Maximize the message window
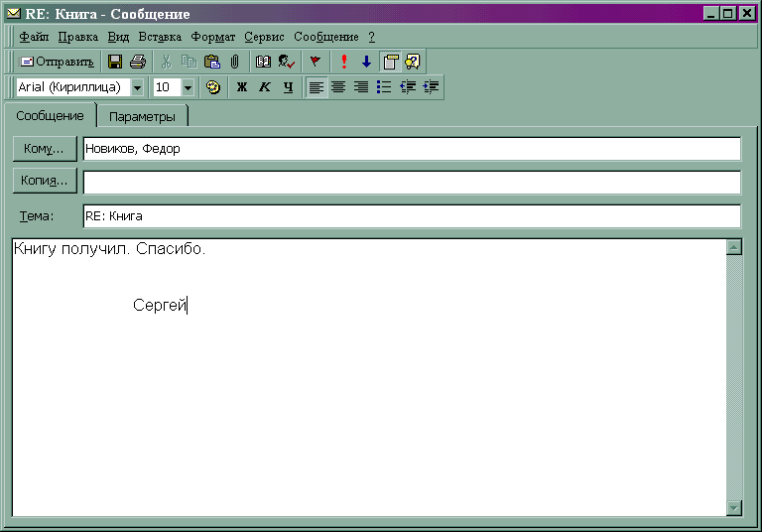The width and height of the screenshot is (762, 532). 727,13
